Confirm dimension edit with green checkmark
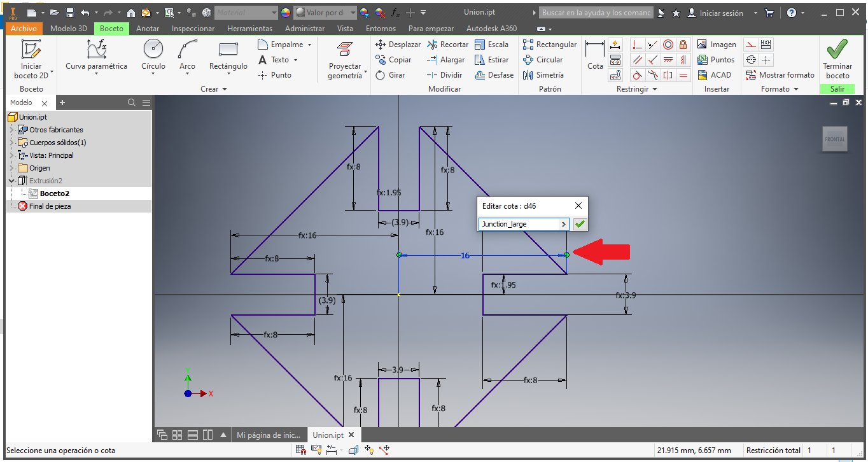 (x=579, y=224)
